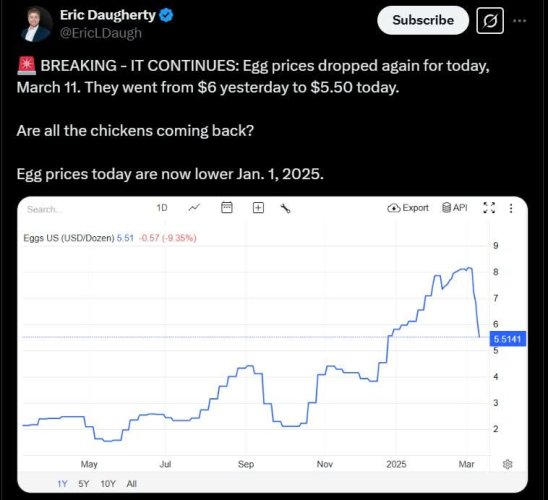Subscribe to Eric Daugherty
Image resolution: width=548 pixels, height=500 pixels.
coord(423,20)
